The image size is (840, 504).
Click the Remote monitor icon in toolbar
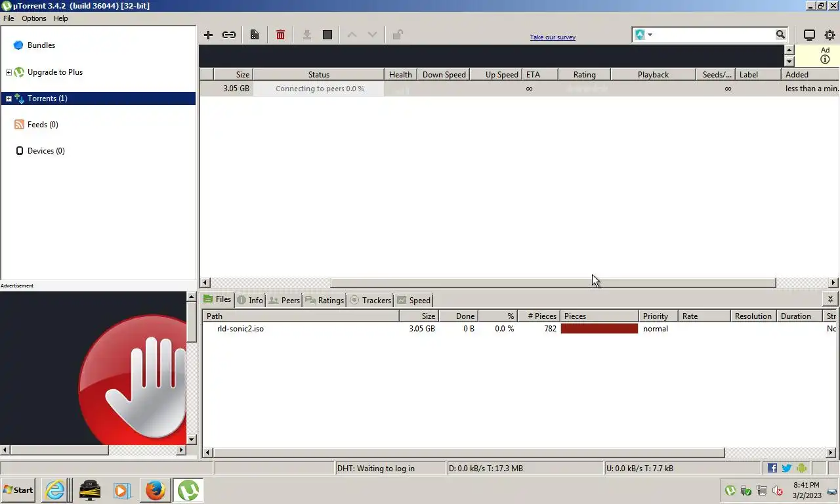click(x=810, y=35)
